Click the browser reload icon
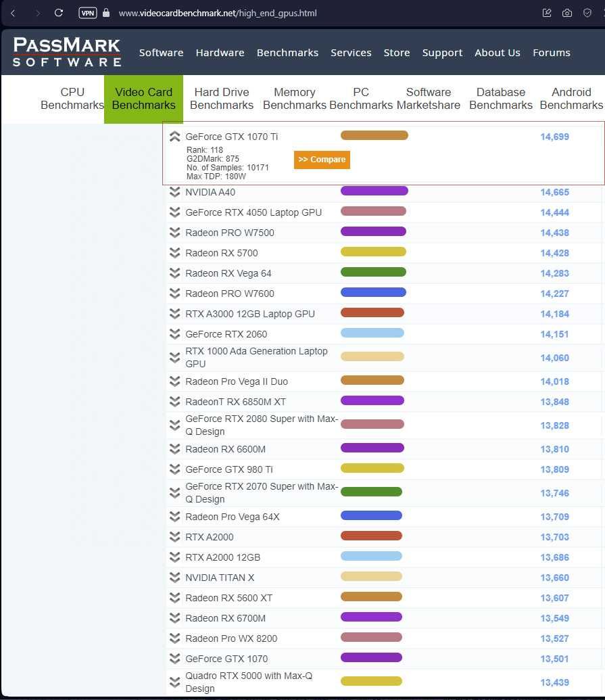The width and height of the screenshot is (605, 700). pyautogui.click(x=58, y=13)
